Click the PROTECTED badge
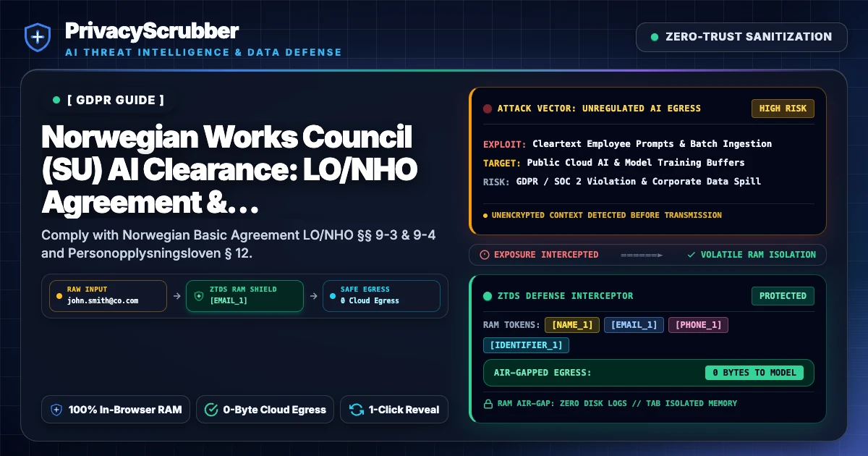The image size is (868, 456). pos(783,295)
